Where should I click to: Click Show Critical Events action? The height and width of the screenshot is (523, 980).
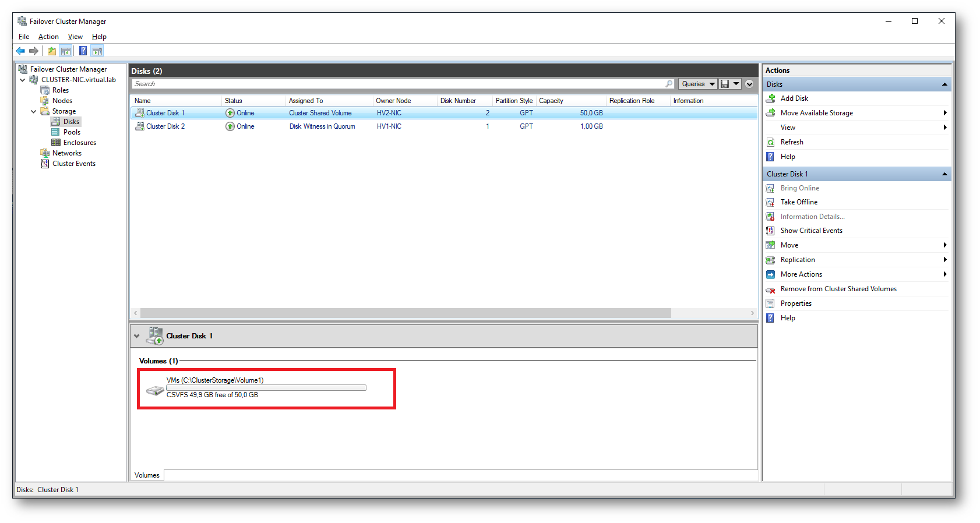[811, 231]
